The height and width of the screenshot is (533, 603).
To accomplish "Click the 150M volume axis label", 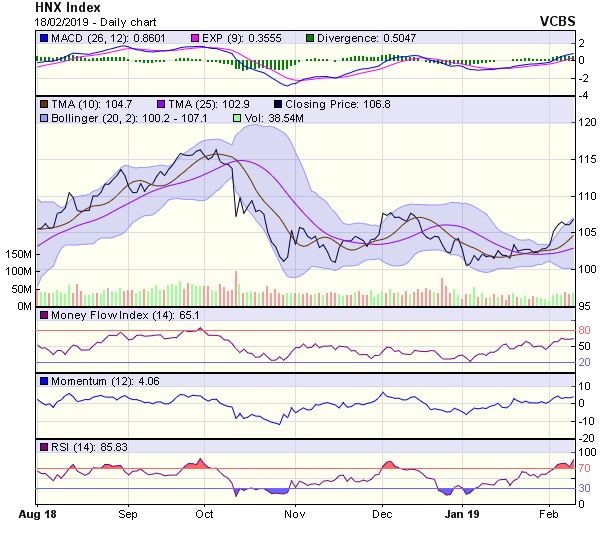I will [19, 255].
